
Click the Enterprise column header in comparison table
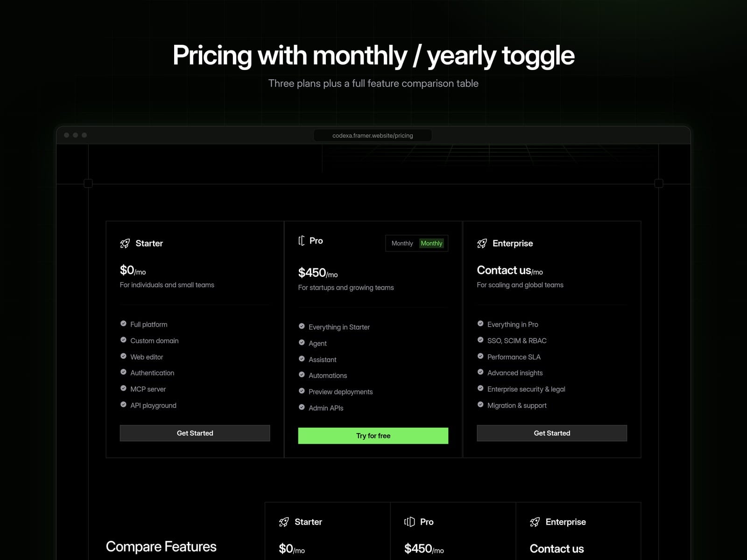click(565, 522)
